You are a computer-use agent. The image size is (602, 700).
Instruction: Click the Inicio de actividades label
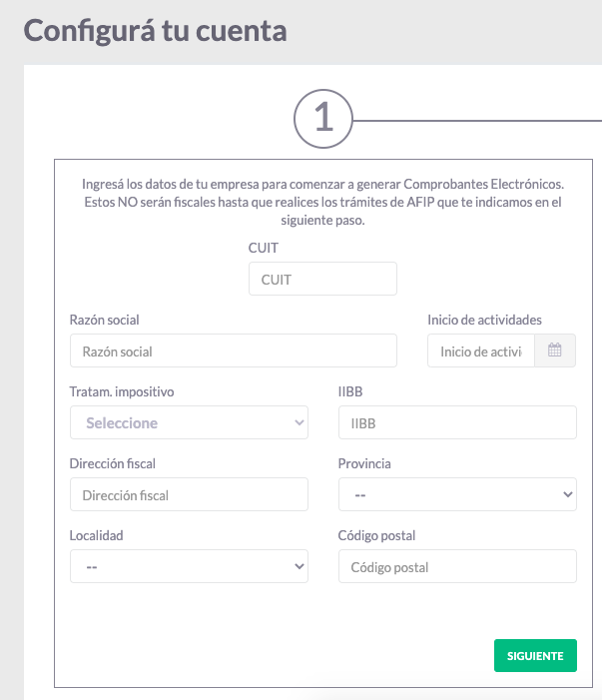(484, 320)
